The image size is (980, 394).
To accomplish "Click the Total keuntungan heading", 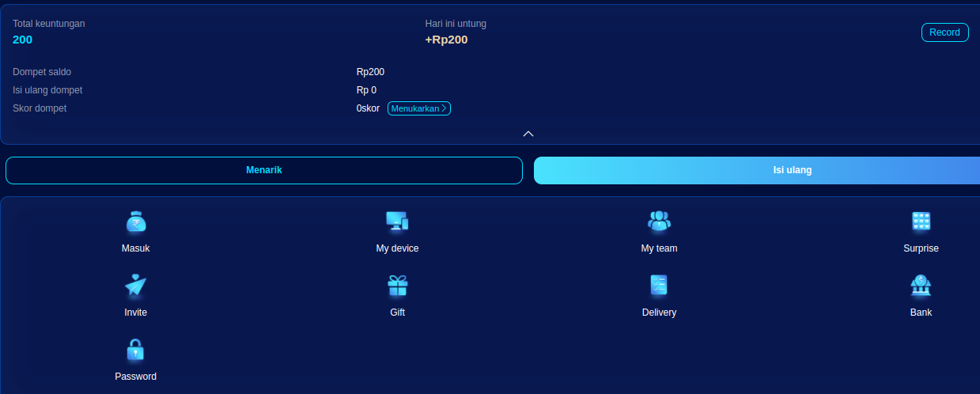I will click(x=49, y=24).
